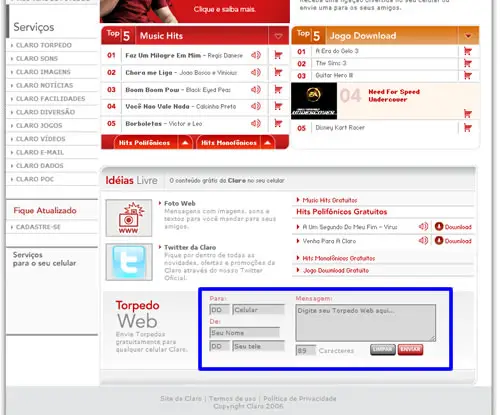The height and width of the screenshot is (415, 500).
Task: Buy Need For Speed Undercover via cart
Action: pyautogui.click(x=468, y=114)
